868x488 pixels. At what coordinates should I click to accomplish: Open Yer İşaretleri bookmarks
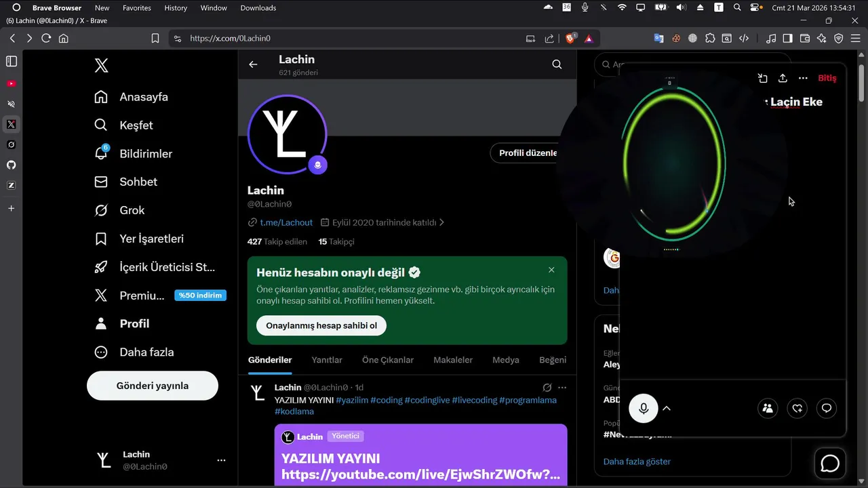click(140, 239)
